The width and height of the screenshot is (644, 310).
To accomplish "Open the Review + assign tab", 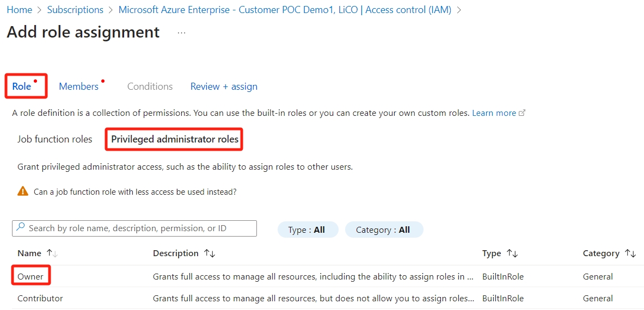I will pos(224,86).
